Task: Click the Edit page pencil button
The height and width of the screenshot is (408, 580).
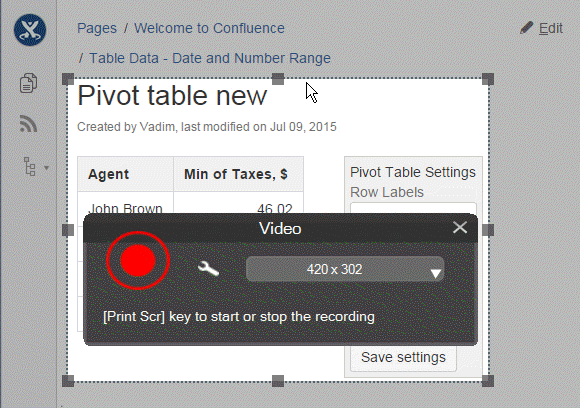Action: tap(541, 28)
